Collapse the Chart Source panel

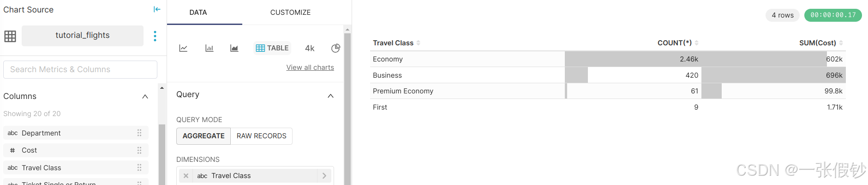157,9
